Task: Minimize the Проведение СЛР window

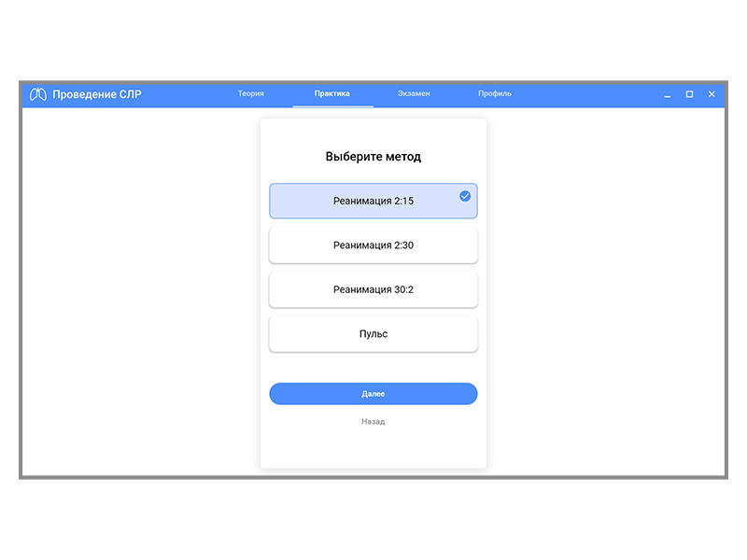Action: 667,94
